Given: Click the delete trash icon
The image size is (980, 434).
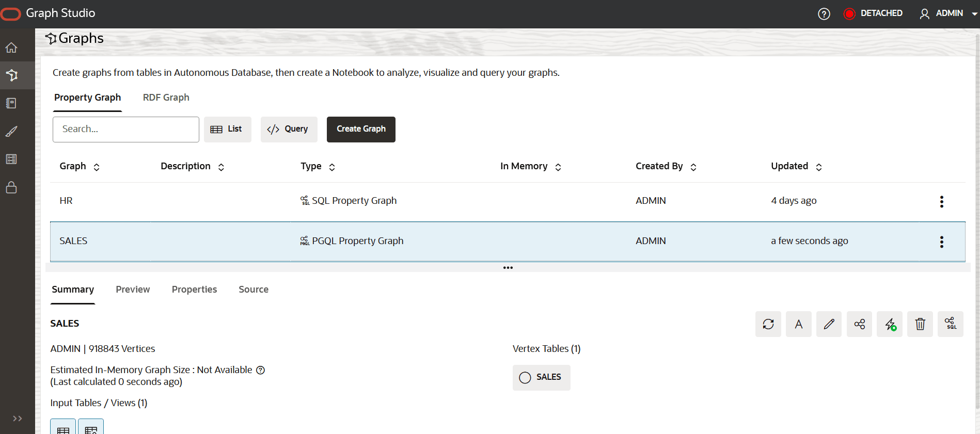Looking at the screenshot, I should coord(920,324).
